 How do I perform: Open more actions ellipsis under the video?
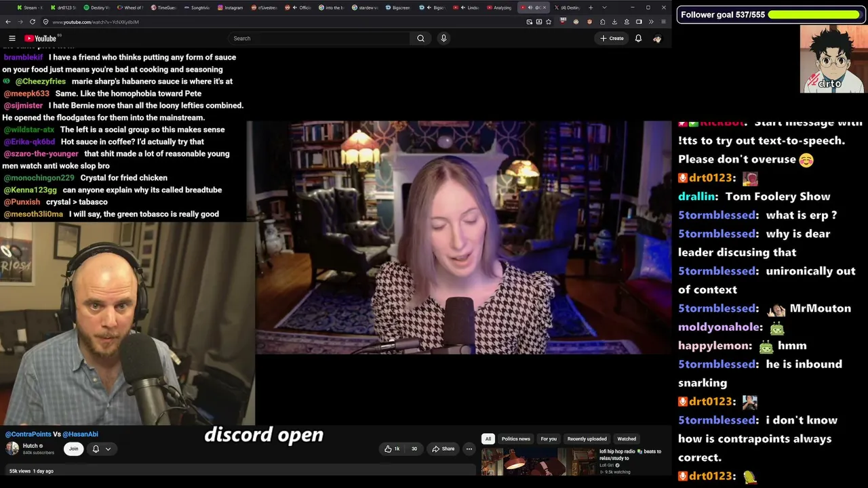469,449
